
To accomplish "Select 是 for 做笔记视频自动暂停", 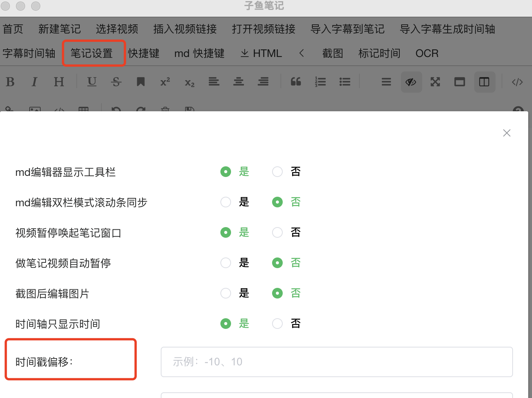I will 226,263.
